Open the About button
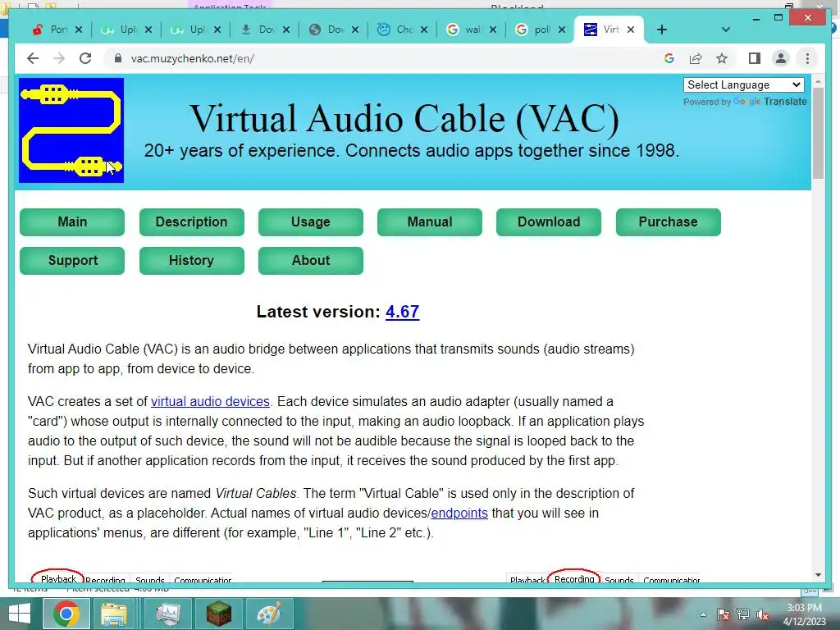The width and height of the screenshot is (840, 630). (x=311, y=260)
